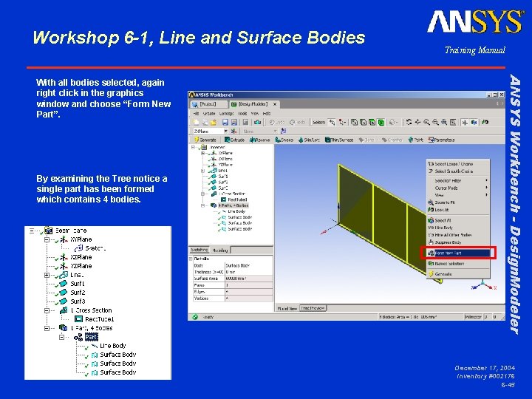Collapse the Details section header

[191, 259]
